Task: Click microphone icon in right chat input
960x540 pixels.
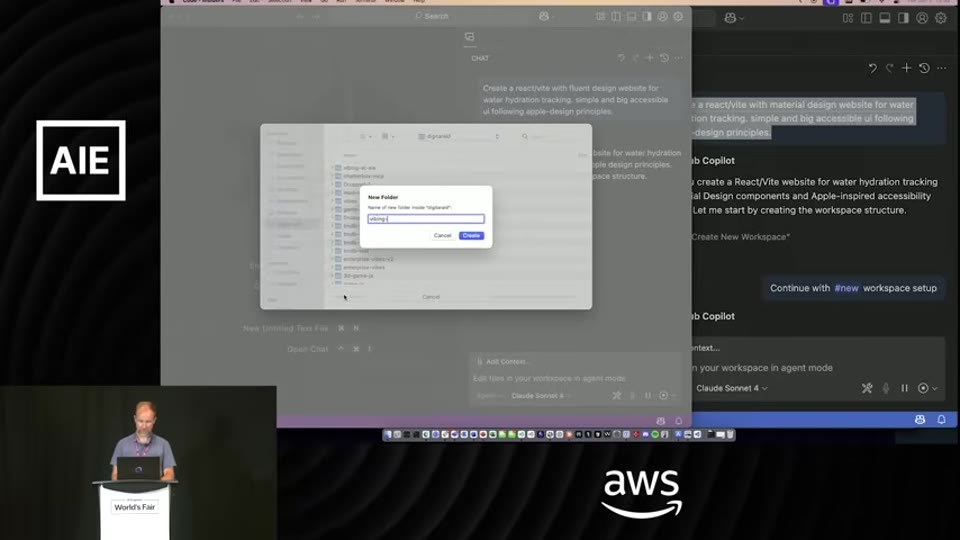Action: click(886, 388)
